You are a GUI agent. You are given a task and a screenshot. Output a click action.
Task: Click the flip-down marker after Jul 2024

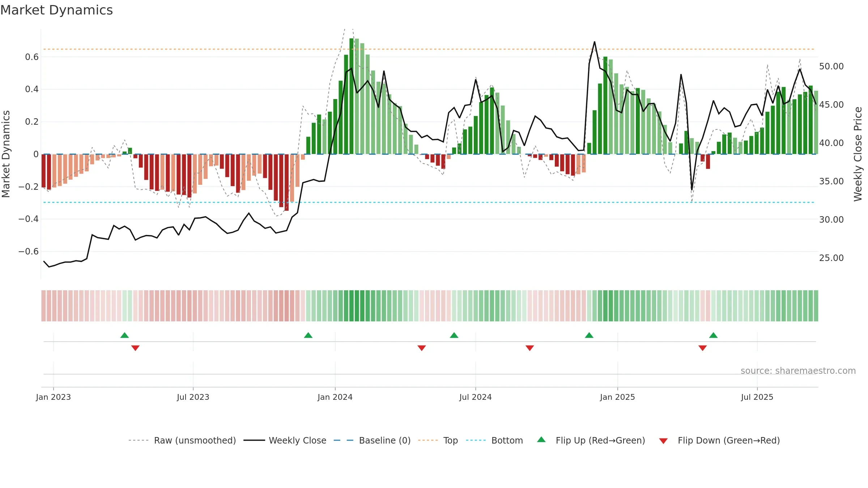tap(529, 348)
